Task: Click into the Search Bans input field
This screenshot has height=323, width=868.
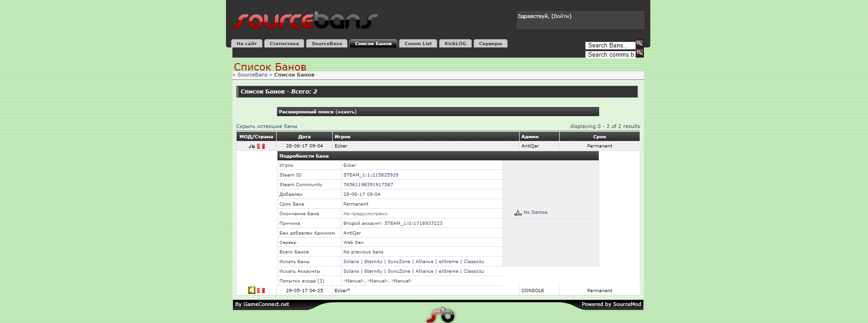Action: (x=609, y=46)
